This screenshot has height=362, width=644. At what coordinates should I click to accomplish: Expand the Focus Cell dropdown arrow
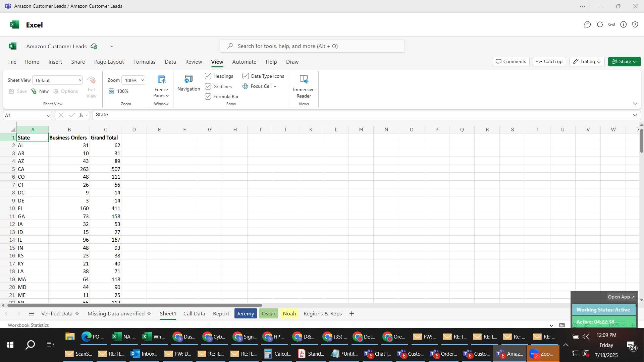click(x=275, y=86)
